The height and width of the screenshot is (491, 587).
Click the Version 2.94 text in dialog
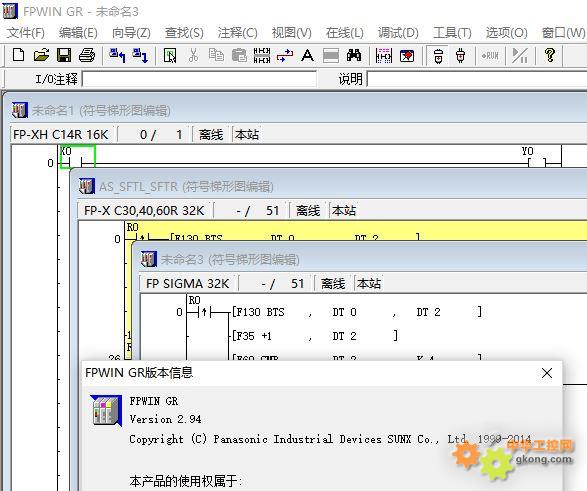165,419
